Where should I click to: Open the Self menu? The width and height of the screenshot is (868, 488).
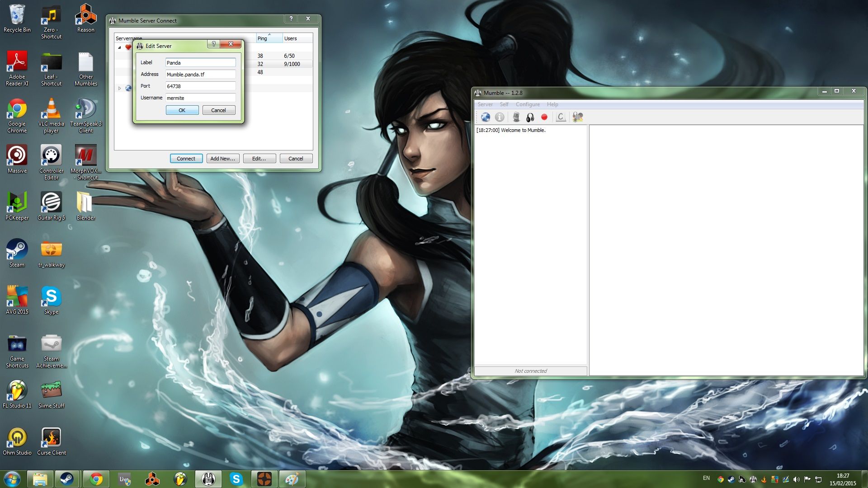pyautogui.click(x=504, y=104)
